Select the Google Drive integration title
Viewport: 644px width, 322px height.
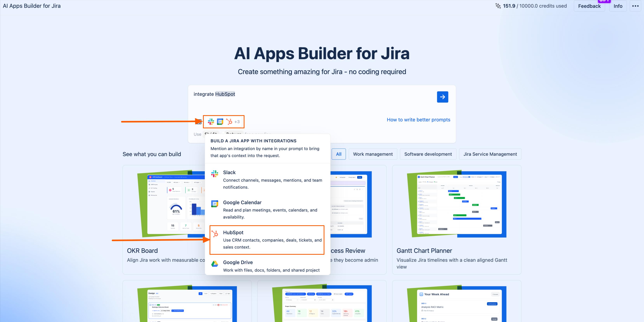[238, 262]
